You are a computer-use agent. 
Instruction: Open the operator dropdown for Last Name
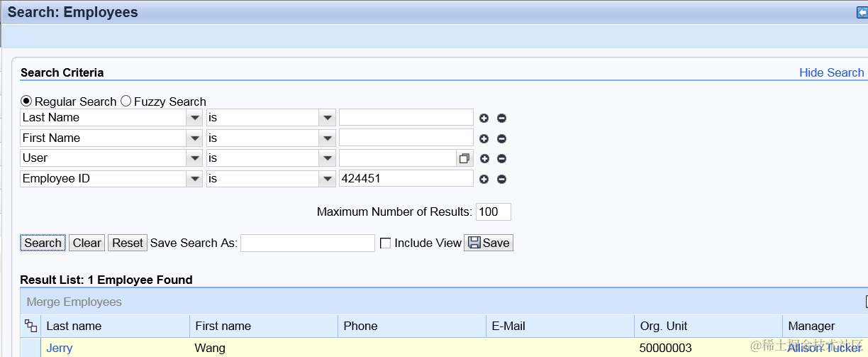327,118
